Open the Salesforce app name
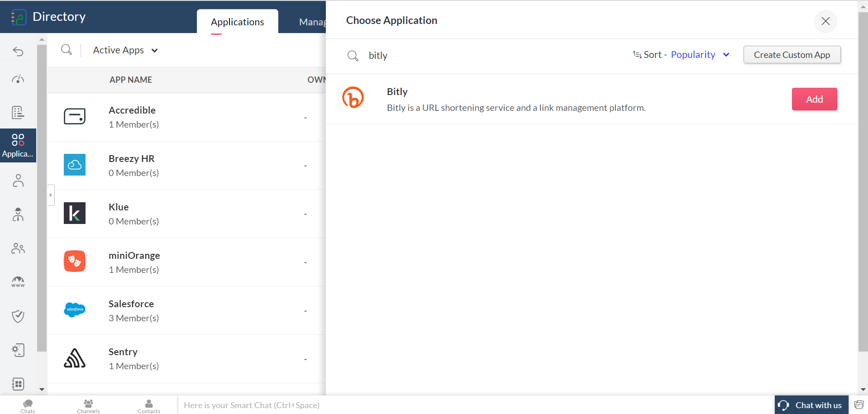The image size is (868, 414). (131, 304)
